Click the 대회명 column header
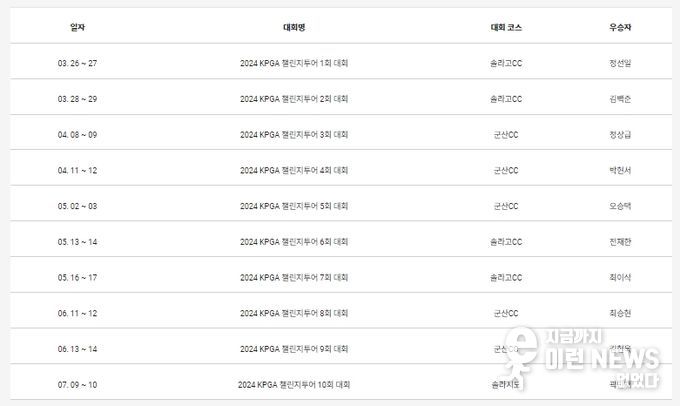Screen dimensions: 680x406 pyautogui.click(x=294, y=27)
